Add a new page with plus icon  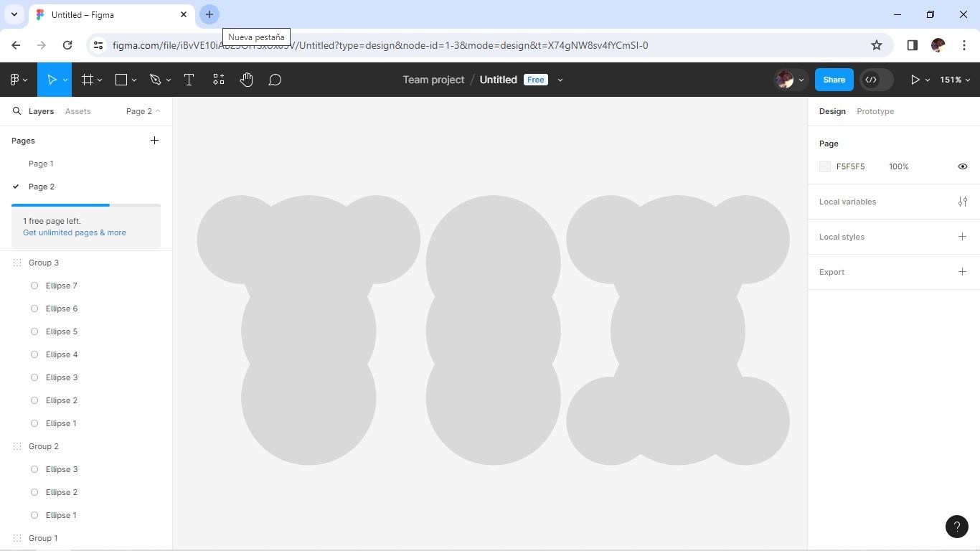pos(154,141)
